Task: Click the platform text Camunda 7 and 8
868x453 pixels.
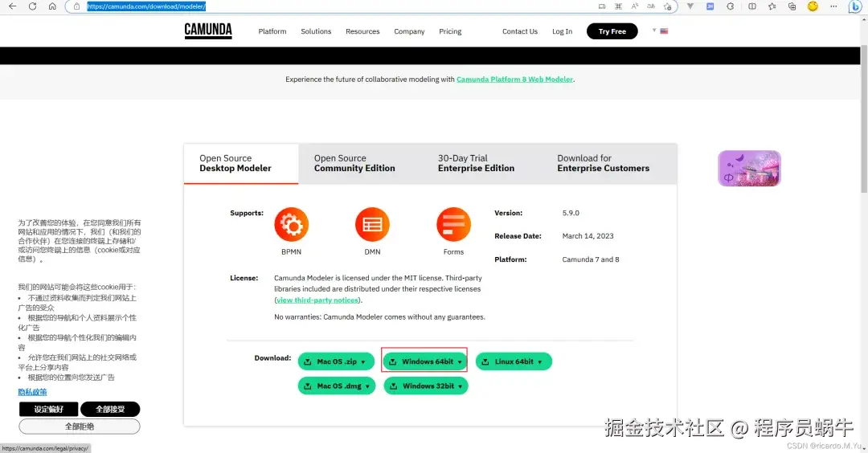Action: coord(591,259)
